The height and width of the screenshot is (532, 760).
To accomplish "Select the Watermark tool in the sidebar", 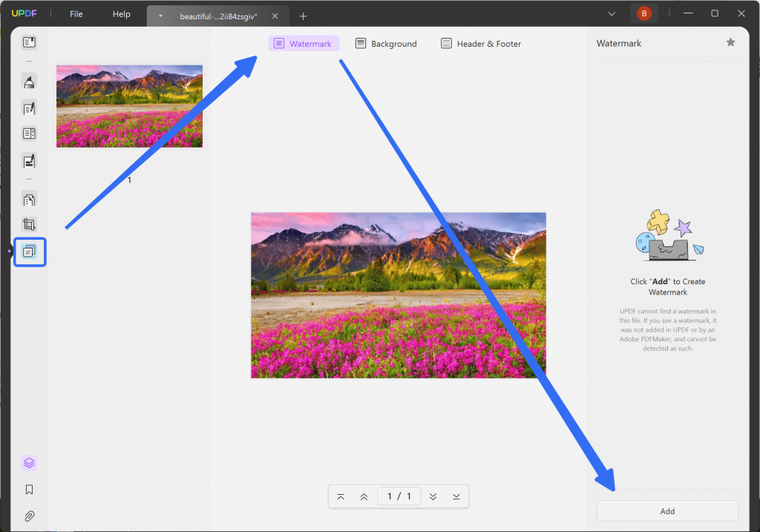I will tap(30, 252).
